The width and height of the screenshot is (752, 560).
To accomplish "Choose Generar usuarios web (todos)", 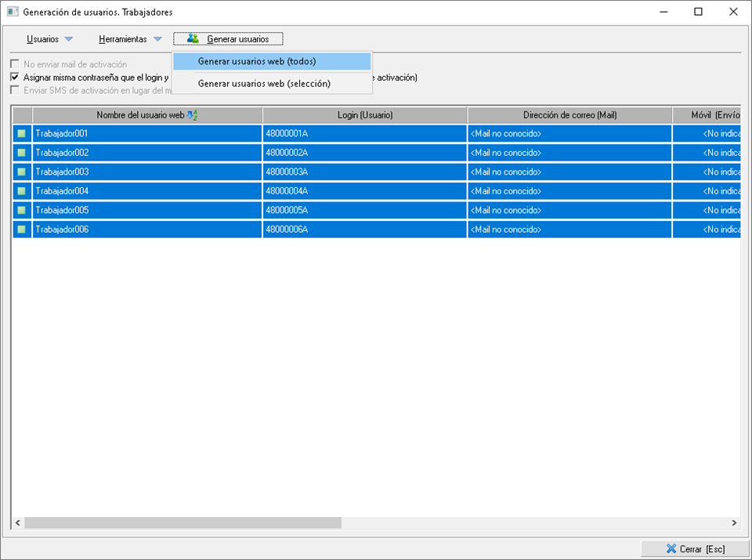I will (257, 61).
